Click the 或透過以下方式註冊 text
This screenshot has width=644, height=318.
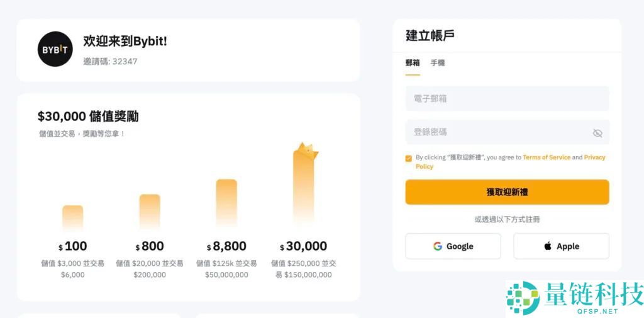(x=508, y=220)
